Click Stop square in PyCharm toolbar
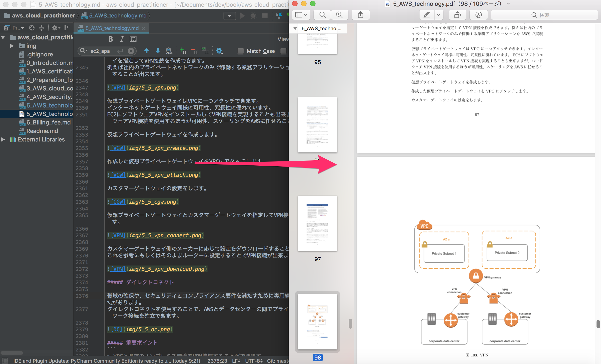Image resolution: width=601 pixels, height=364 pixels. (x=265, y=16)
